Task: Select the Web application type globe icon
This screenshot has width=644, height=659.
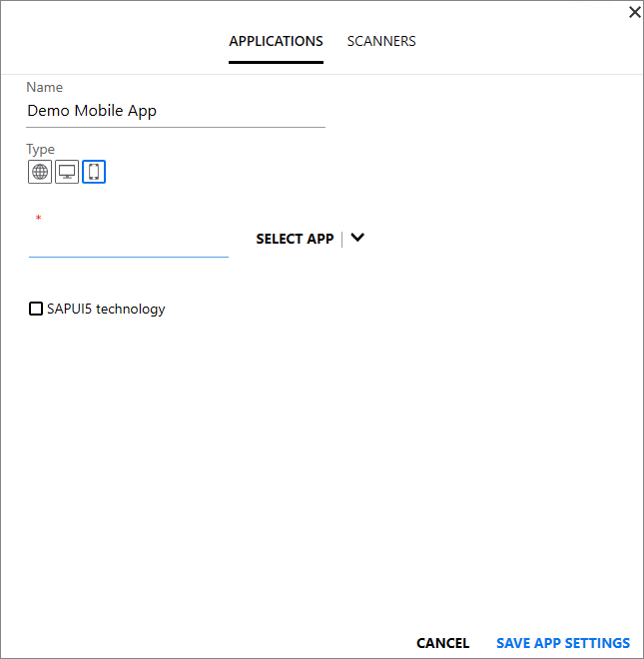Action: (40, 172)
